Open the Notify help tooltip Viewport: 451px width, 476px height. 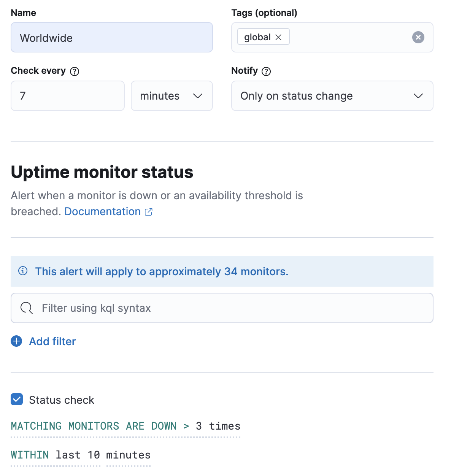coord(266,71)
